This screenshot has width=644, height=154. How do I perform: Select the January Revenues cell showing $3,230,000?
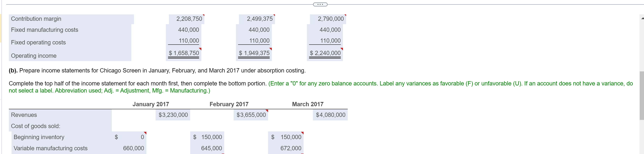[173, 115]
